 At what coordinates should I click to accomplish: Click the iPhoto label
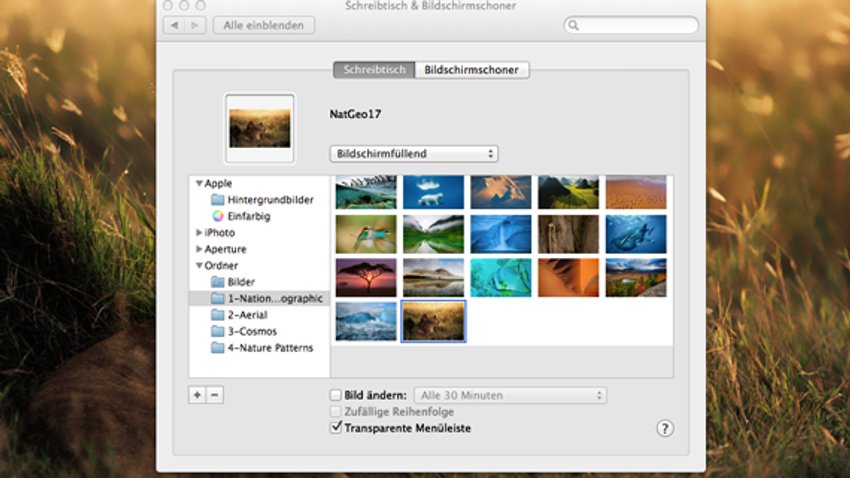[x=220, y=232]
